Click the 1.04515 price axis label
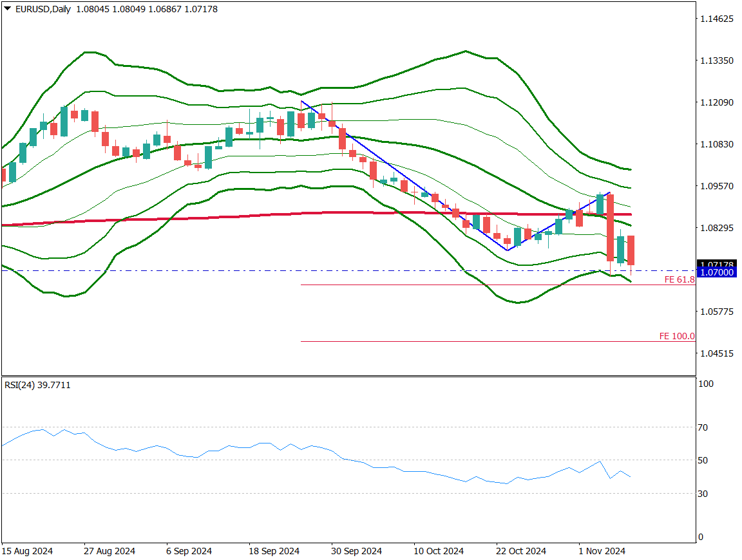 pyautogui.click(x=716, y=353)
